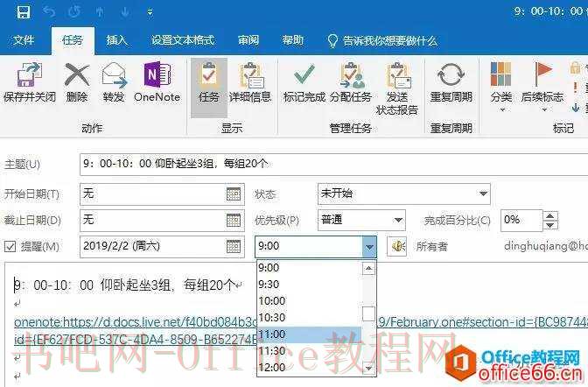
Task: Open the onenote link in the body
Action: 135,322
